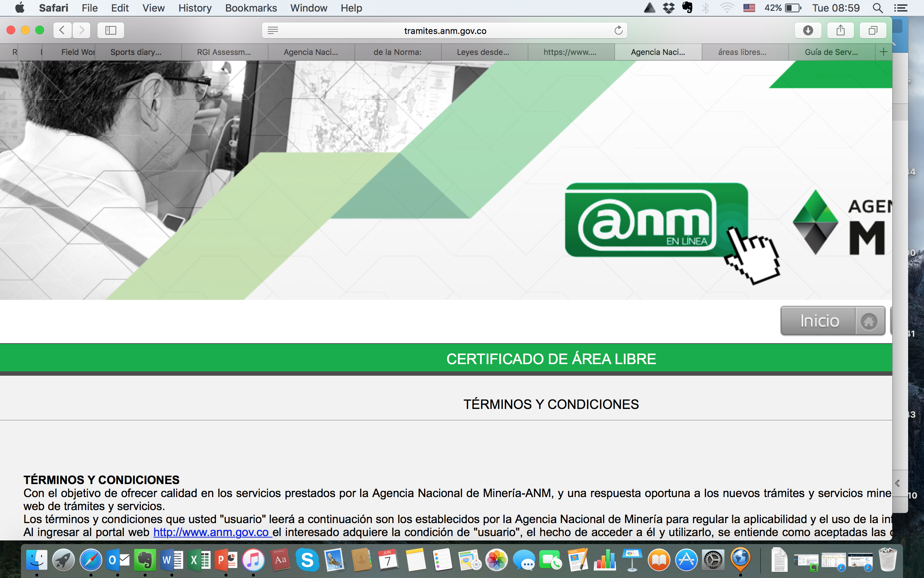The image size is (924, 578).
Task: Select the Agencia Naci... tab beside RGI Assessm...
Action: [311, 52]
